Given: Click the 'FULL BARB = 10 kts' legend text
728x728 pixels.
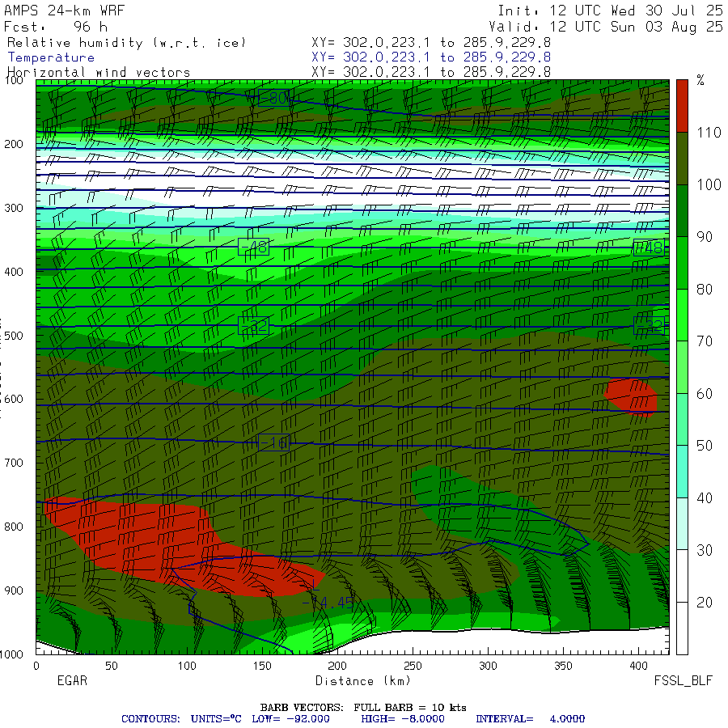Looking at the screenshot, I should coord(410,708).
